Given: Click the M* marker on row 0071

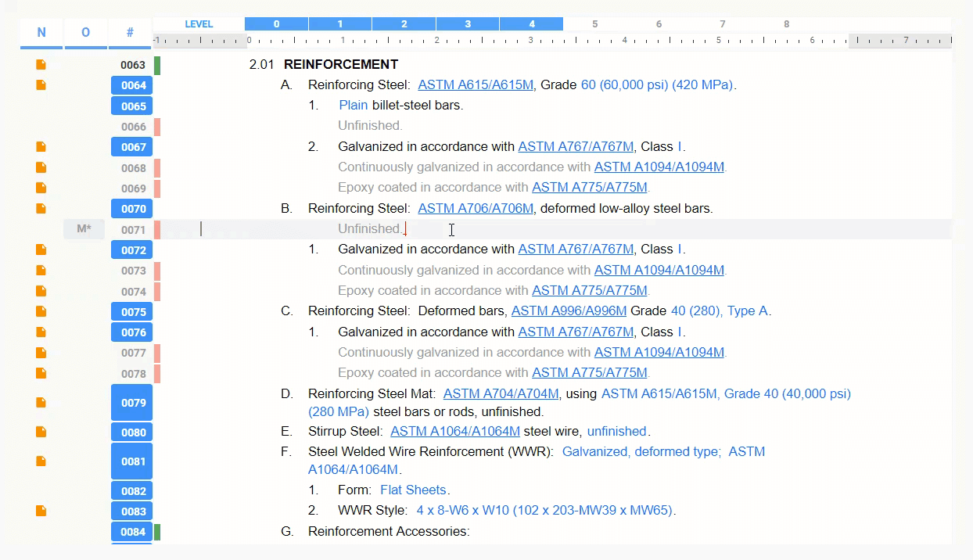Looking at the screenshot, I should coord(84,229).
